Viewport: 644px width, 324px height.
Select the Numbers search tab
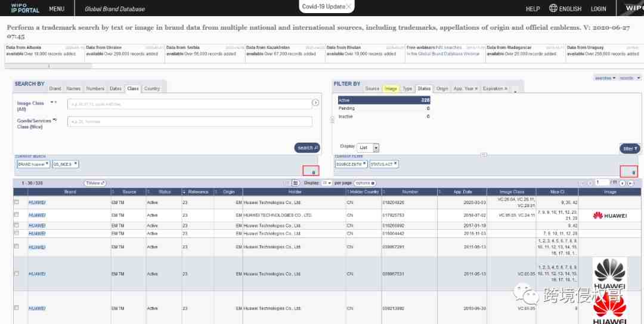95,89
